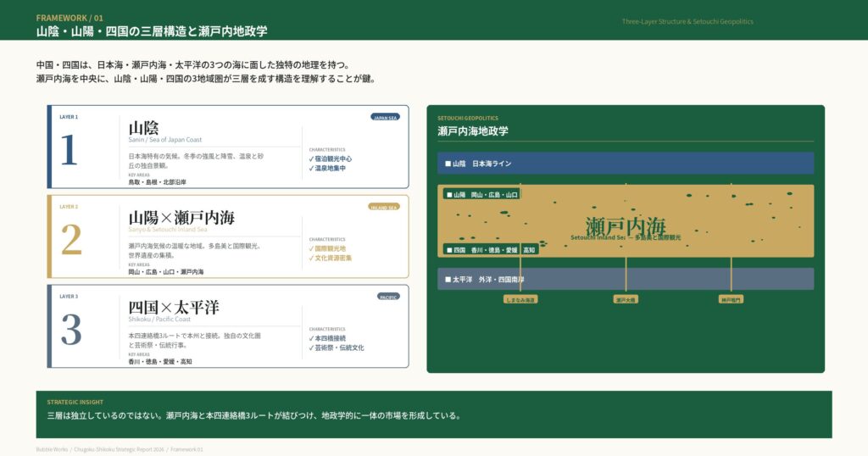Click subtitle 'Sanin / Sea of Japan Coast'
868x456 pixels.
click(x=165, y=140)
